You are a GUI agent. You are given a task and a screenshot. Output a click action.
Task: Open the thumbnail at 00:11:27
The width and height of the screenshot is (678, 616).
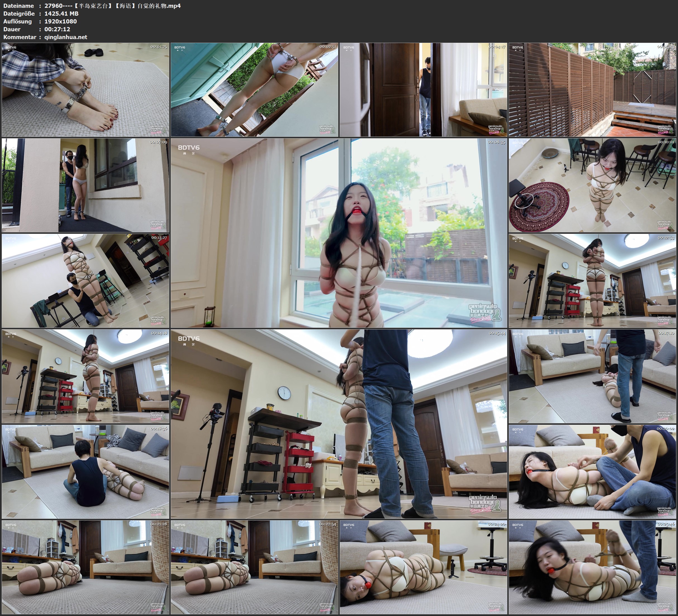tap(85, 281)
